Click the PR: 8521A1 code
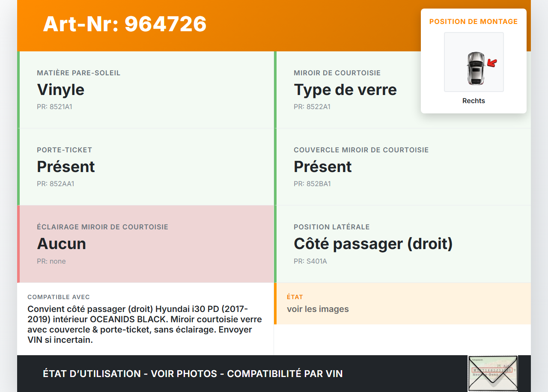The height and width of the screenshot is (392, 548). (54, 107)
